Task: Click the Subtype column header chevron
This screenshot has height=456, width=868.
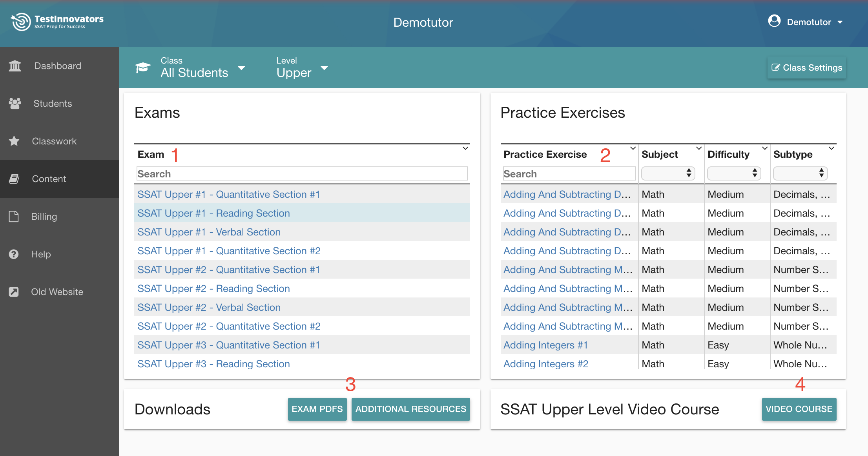Action: [832, 148]
